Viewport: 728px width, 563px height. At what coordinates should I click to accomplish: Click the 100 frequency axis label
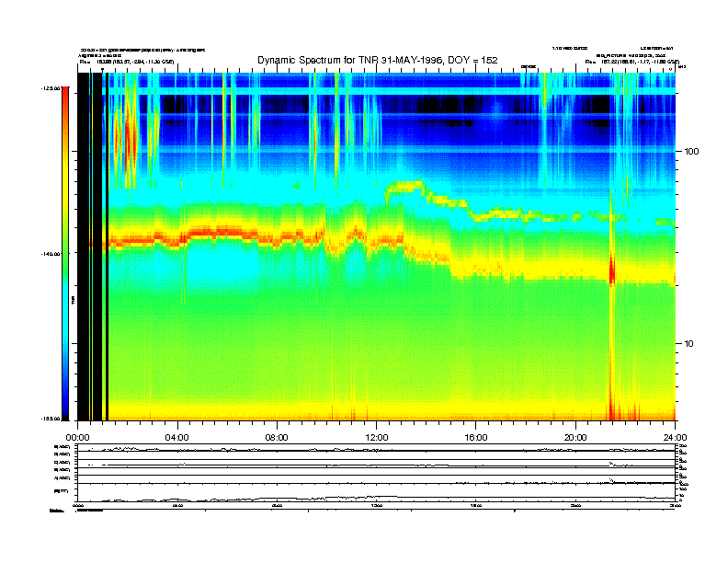pyautogui.click(x=691, y=152)
